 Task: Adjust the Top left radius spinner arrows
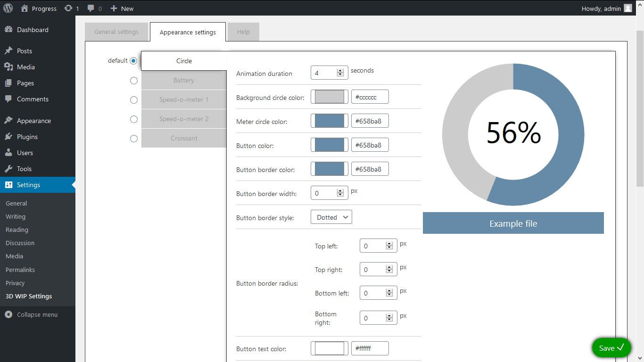(x=389, y=246)
